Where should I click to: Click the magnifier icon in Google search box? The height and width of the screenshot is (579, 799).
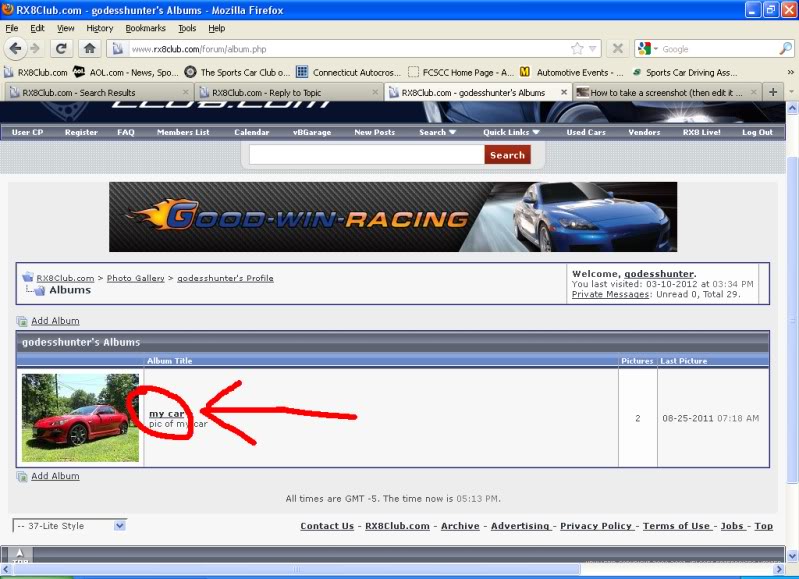[x=785, y=49]
